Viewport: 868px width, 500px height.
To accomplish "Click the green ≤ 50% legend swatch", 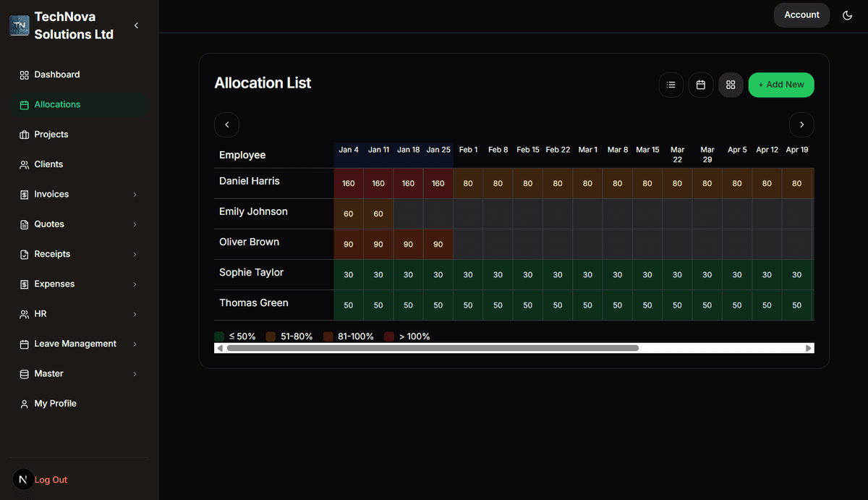I will click(218, 336).
